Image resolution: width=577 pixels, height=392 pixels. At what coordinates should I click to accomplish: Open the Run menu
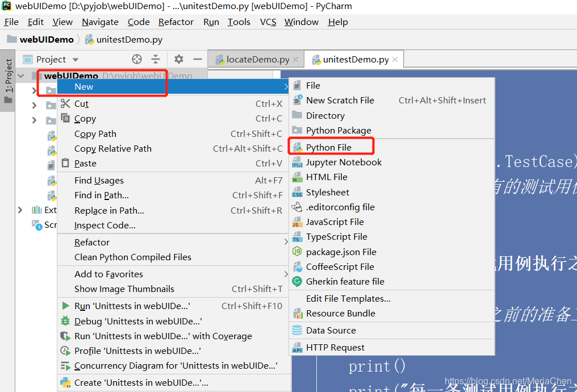[211, 22]
